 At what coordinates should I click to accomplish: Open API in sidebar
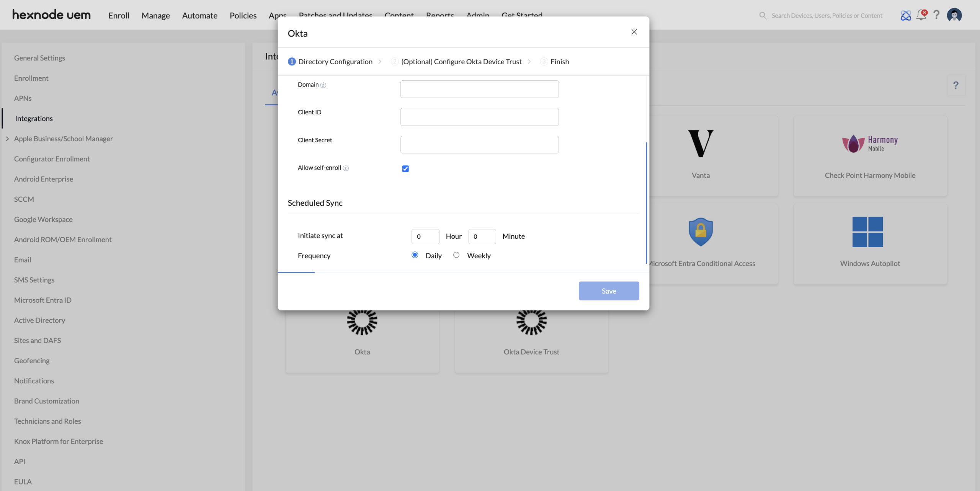click(x=20, y=462)
